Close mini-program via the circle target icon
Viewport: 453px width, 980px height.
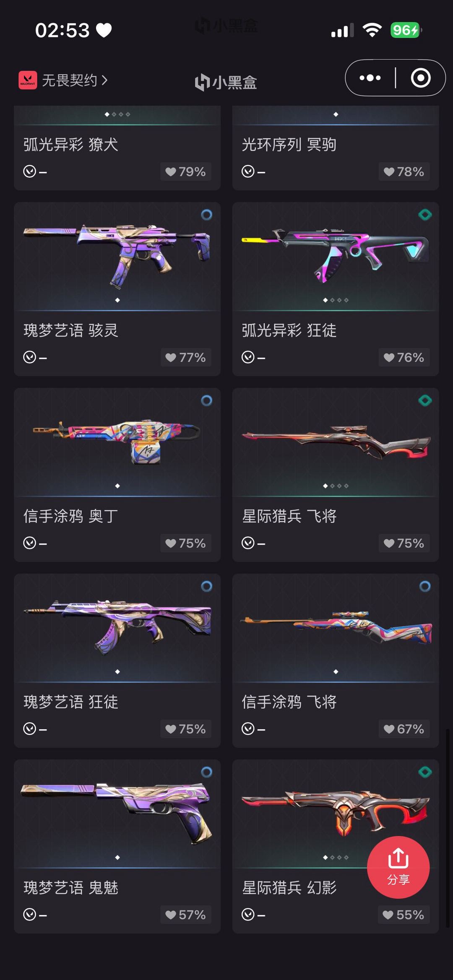click(x=421, y=78)
